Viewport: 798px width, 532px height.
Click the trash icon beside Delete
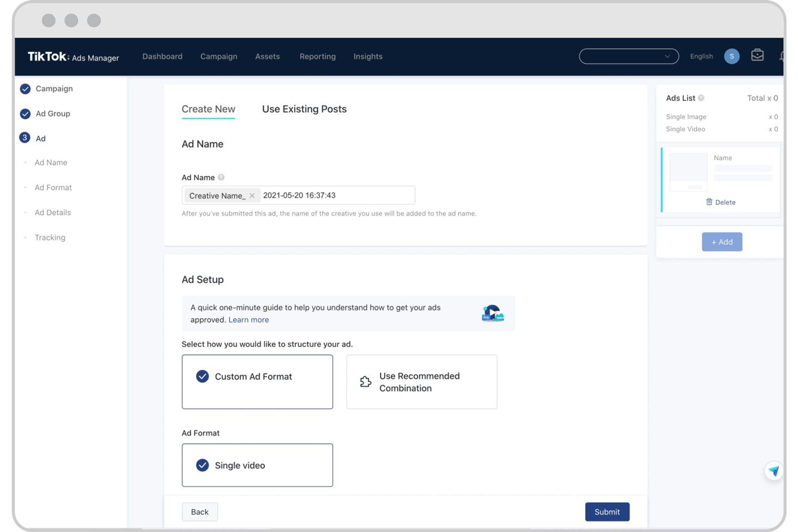(x=709, y=202)
